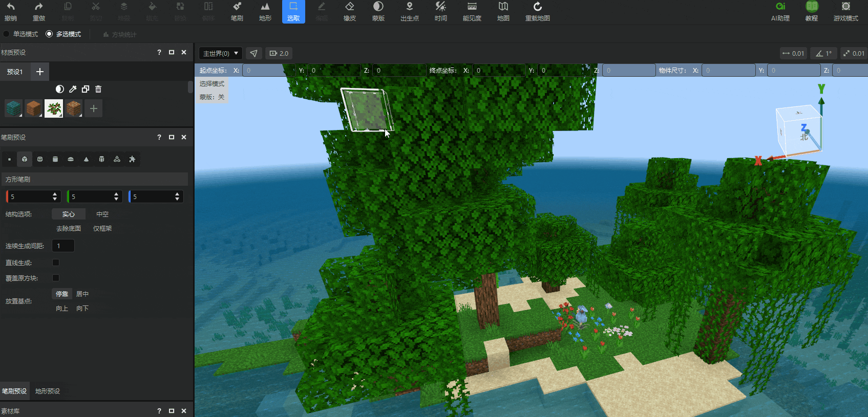Set placement anchor to 向上

click(62, 309)
